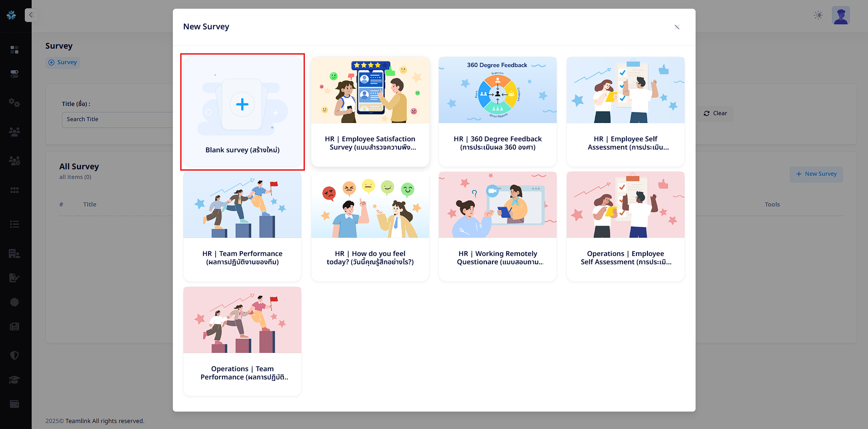
Task: Click the list icon in the sidebar
Action: click(x=15, y=224)
